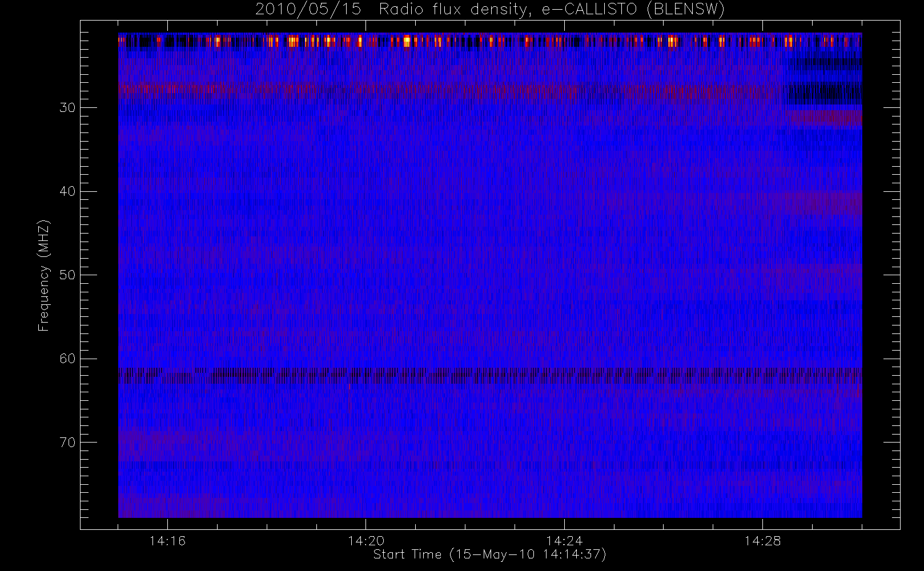Screen dimensions: 924x571
Task: Click the 50 frequency tick label
Action: pyautogui.click(x=67, y=275)
